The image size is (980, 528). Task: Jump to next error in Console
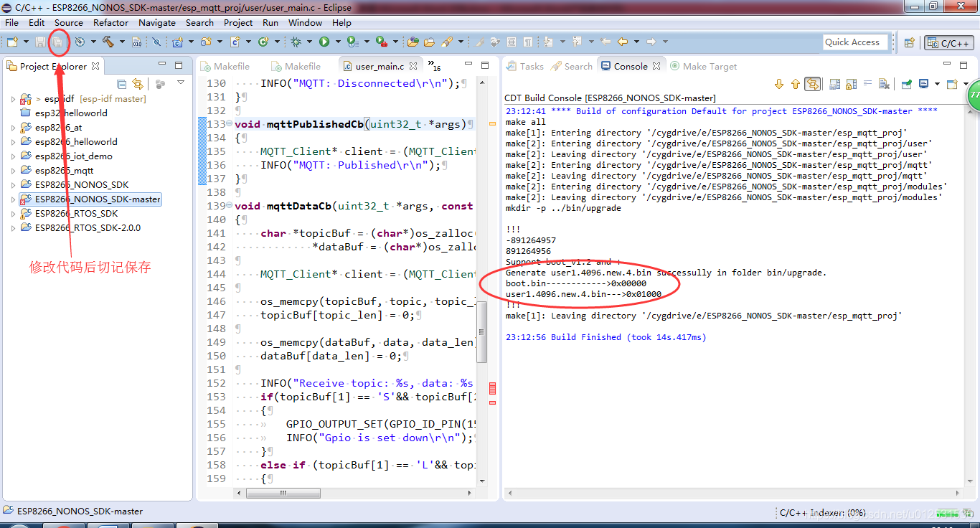(779, 84)
